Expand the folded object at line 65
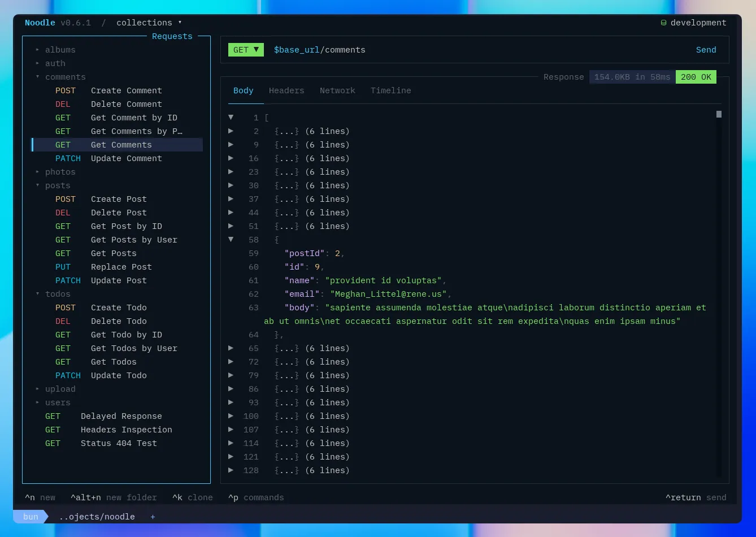The width and height of the screenshot is (756, 537). (231, 348)
